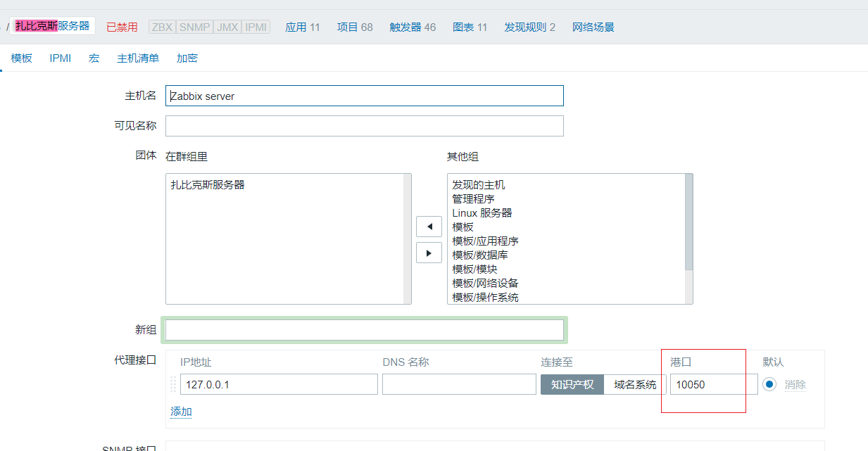Click the JMX availability badge

227,27
